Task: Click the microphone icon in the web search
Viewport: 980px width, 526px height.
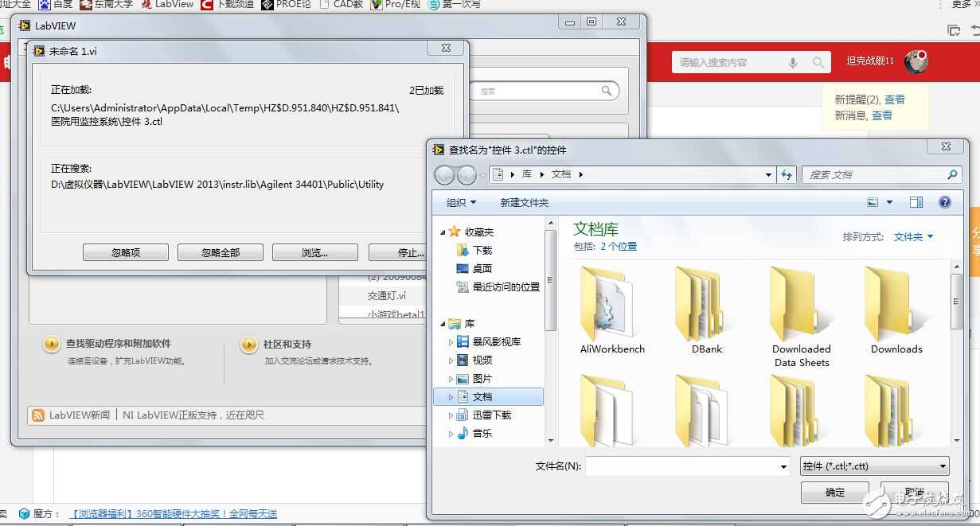Action: pos(793,62)
